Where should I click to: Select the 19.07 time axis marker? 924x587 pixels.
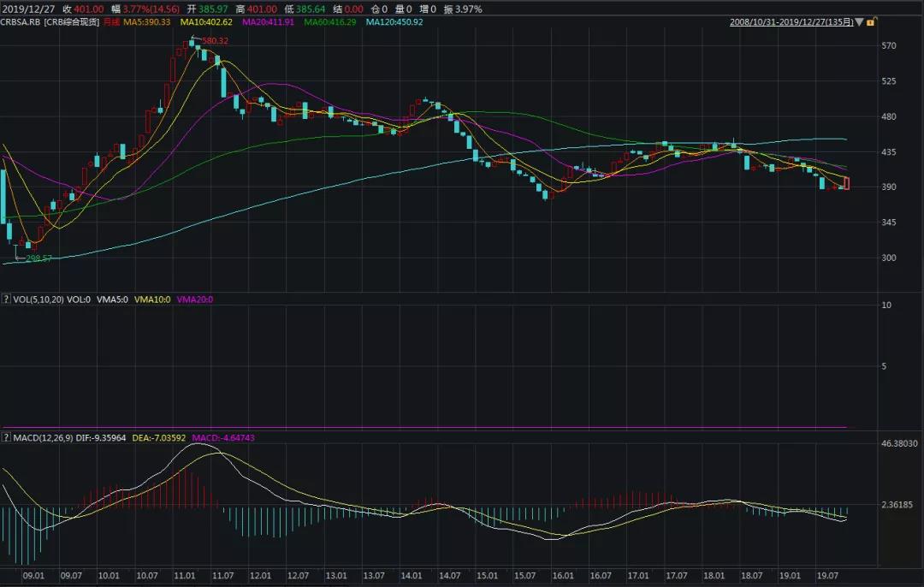click(827, 575)
